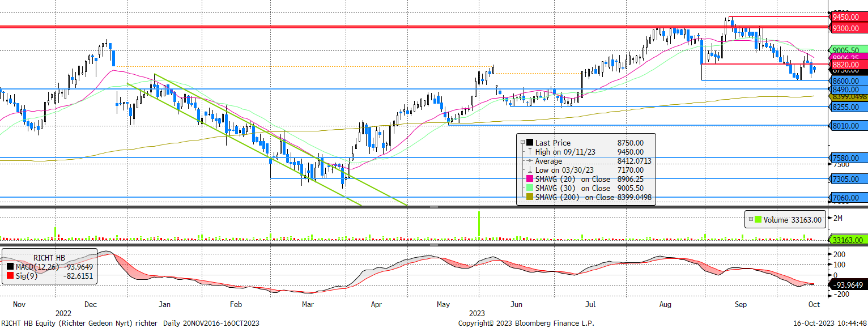
Task: Select the blue 8255.00 price level tag
Action: [x=848, y=106]
